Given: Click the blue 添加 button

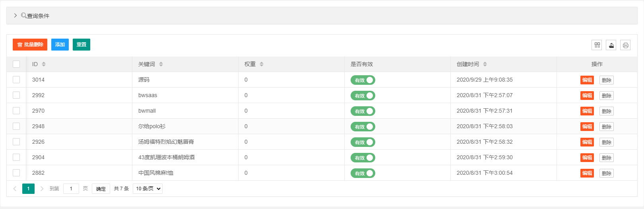Looking at the screenshot, I should pos(60,45).
